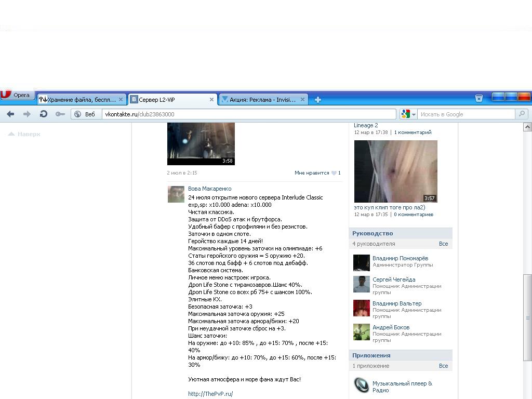Image resolution: width=532 pixels, height=399 pixels.
Task: Click Владимир Пономарёв's avatar
Action: [x=362, y=263]
